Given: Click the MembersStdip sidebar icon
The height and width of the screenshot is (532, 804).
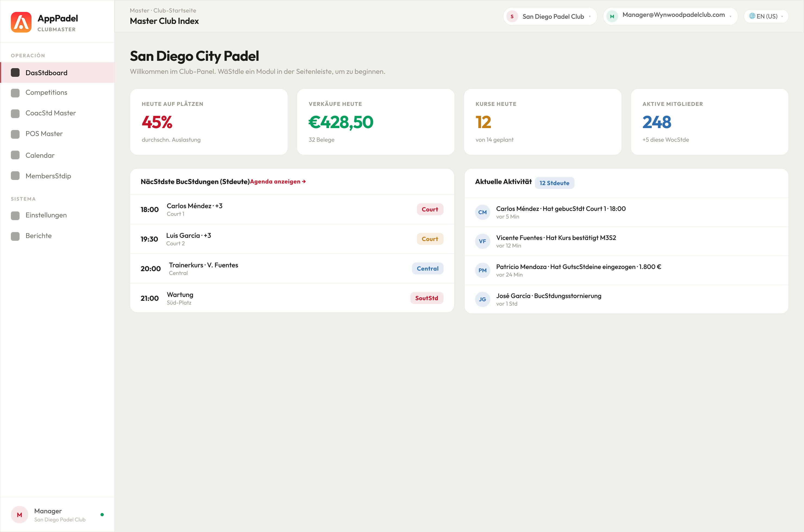Looking at the screenshot, I should point(15,176).
